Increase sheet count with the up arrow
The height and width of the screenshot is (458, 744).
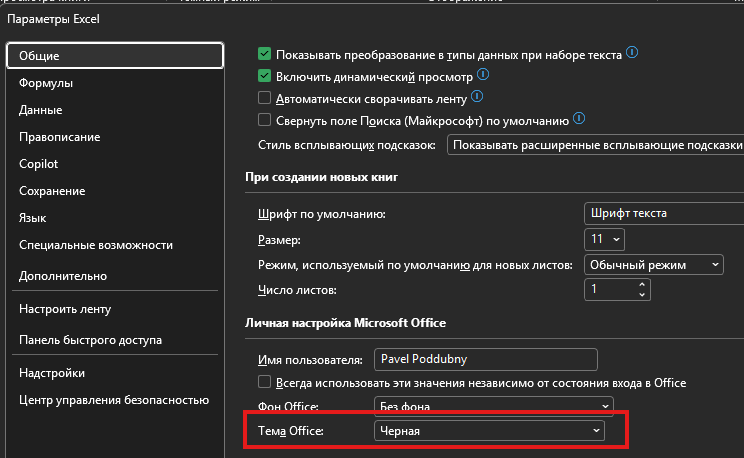click(x=642, y=285)
